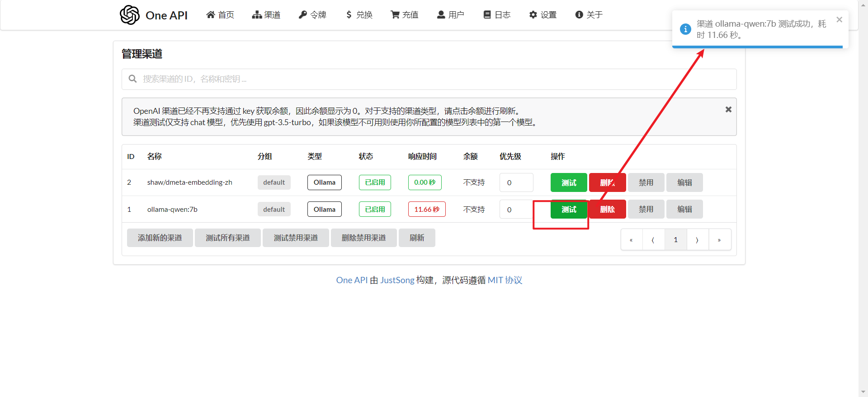Dismiss the success notification toast
This screenshot has width=868, height=397.
click(839, 20)
